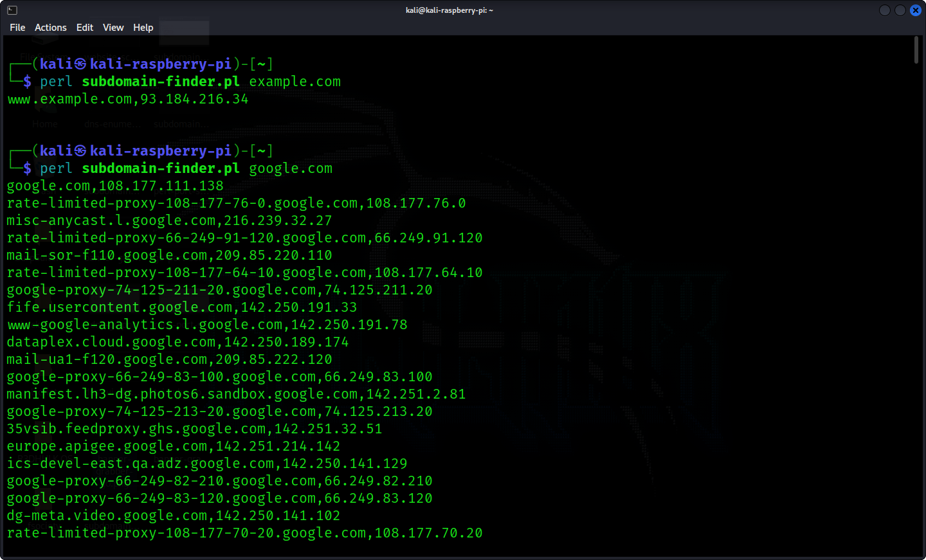Image resolution: width=926 pixels, height=560 pixels.
Task: Maximize the terminal window
Action: (x=900, y=10)
